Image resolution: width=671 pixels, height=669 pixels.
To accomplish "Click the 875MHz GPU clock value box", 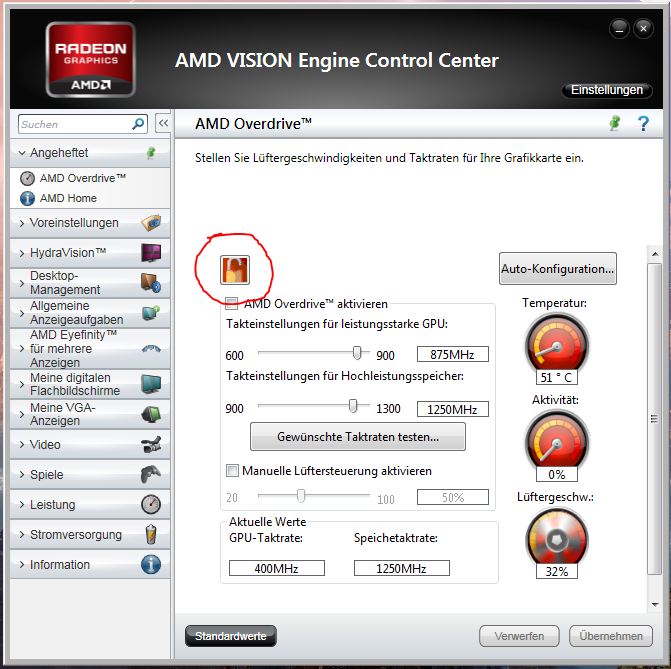I will pos(453,354).
